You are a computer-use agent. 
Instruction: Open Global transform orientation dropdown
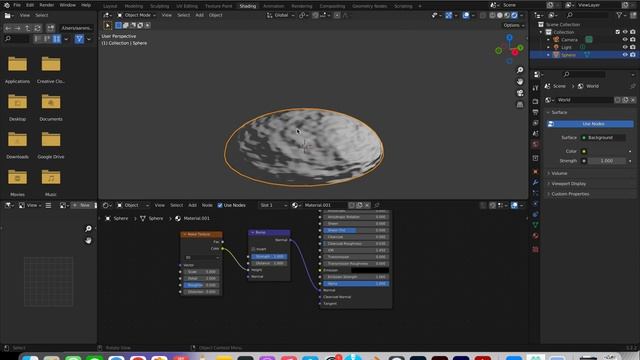tap(281, 15)
